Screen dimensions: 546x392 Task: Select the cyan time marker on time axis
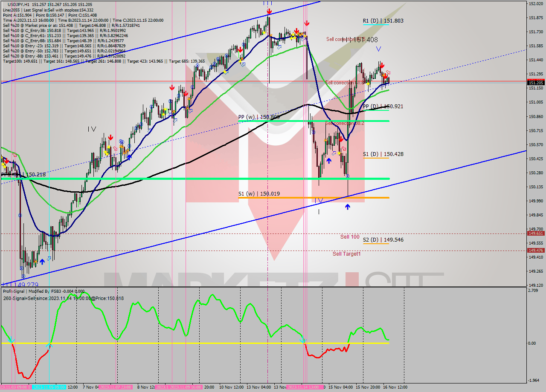pyautogui.click(x=49, y=387)
